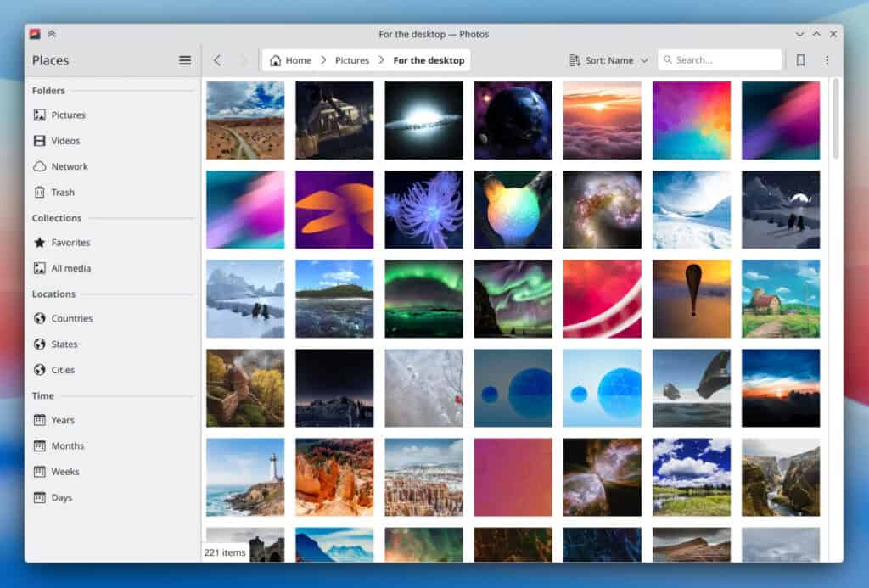The width and height of the screenshot is (869, 588).
Task: Click the 221 items status label
Action: pyautogui.click(x=224, y=552)
